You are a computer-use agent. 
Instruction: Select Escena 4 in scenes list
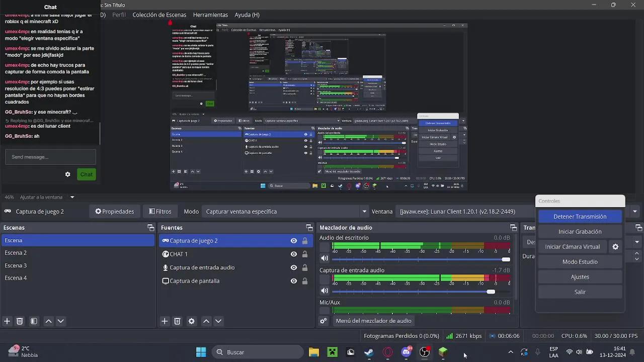pos(77,278)
